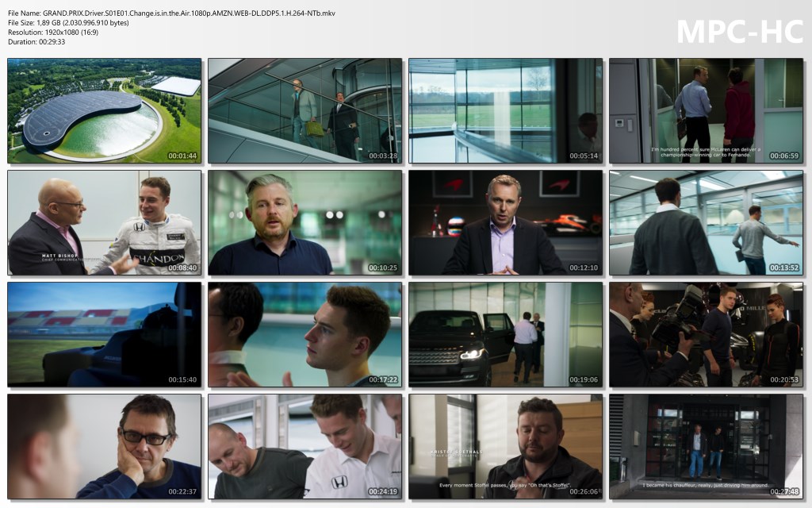Click the Resolution 1920x1080 line
The width and height of the screenshot is (812, 508).
point(55,33)
